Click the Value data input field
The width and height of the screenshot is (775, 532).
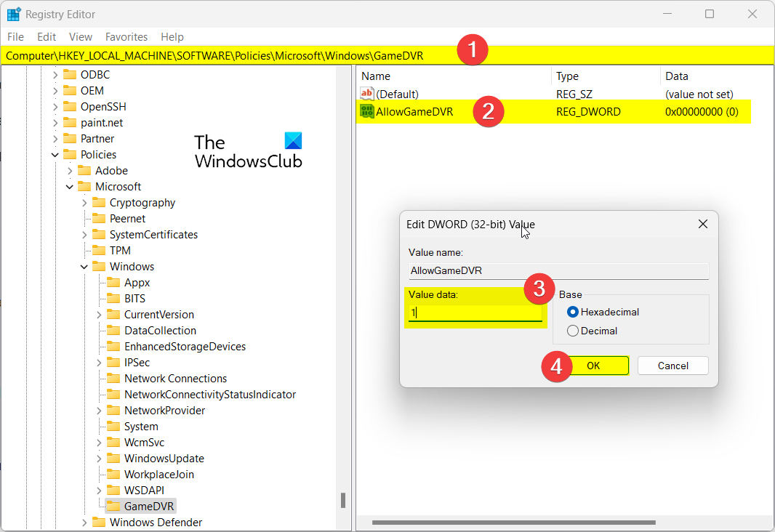475,313
